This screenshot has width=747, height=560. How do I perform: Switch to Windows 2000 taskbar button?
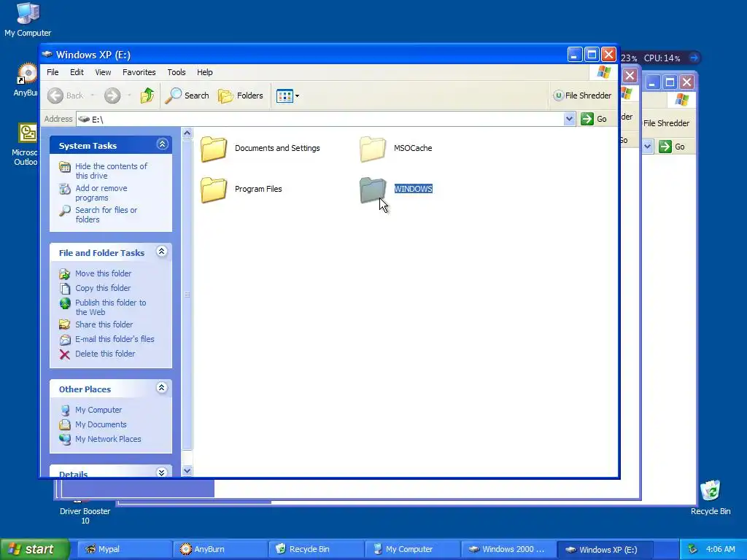point(508,549)
